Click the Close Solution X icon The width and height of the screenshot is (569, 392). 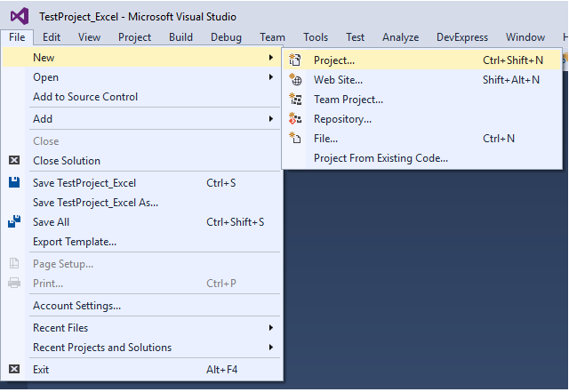click(14, 161)
